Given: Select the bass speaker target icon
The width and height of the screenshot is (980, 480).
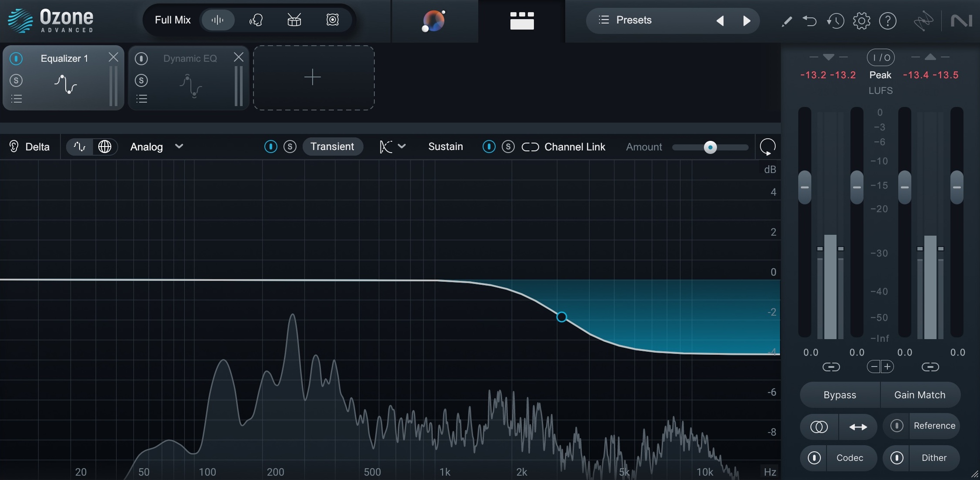Looking at the screenshot, I should coord(333,20).
